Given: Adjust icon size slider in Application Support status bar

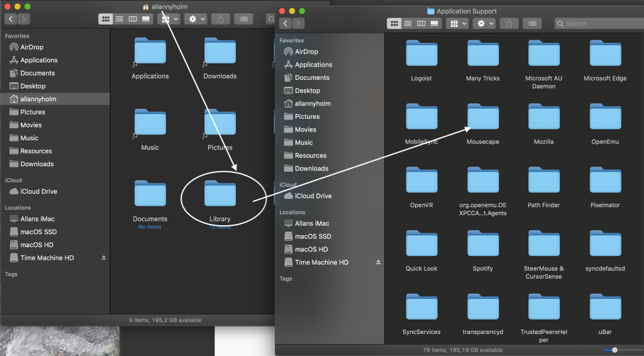Looking at the screenshot, I should coord(615,350).
